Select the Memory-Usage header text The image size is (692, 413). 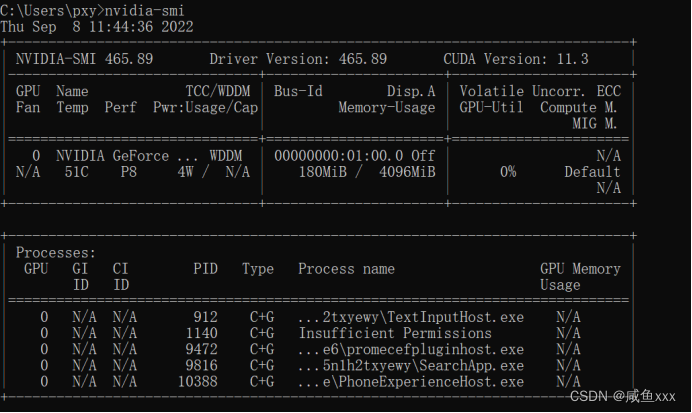[387, 107]
